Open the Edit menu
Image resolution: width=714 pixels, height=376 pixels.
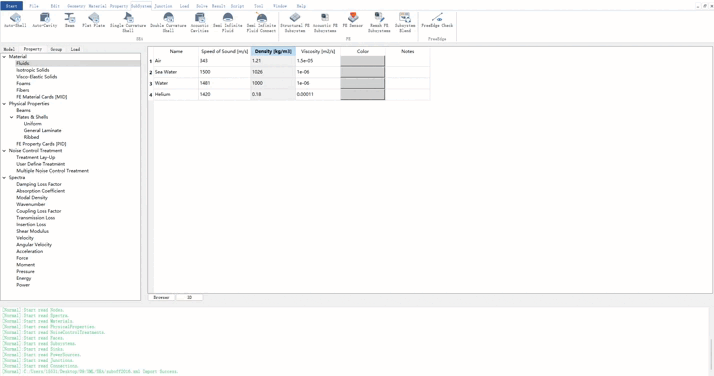click(x=55, y=6)
